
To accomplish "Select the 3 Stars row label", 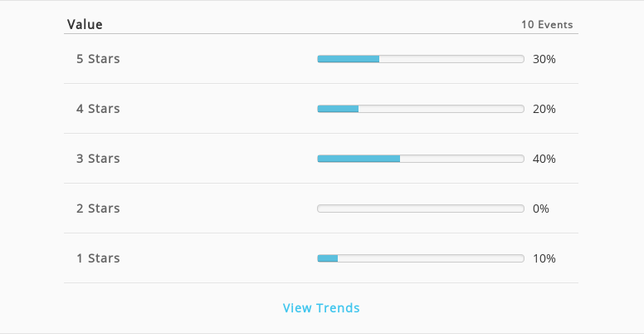I will pos(98,159).
